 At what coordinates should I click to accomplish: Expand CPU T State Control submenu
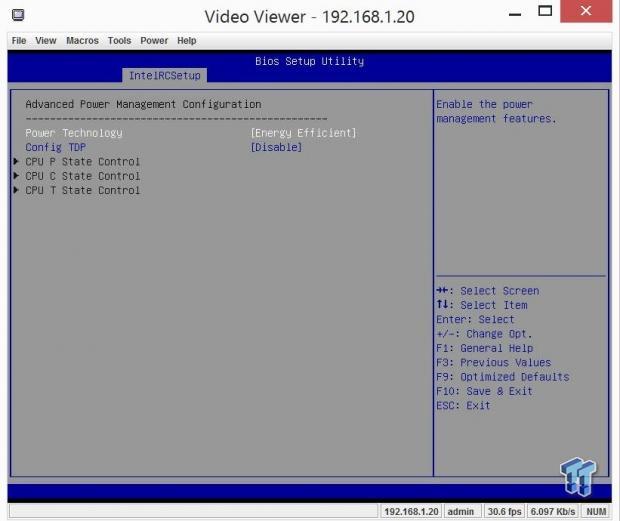coord(82,190)
